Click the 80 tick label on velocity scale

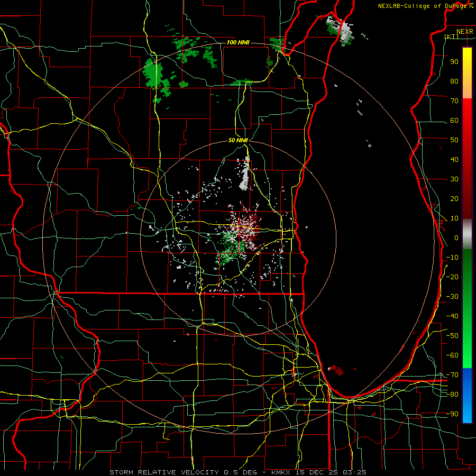(454, 81)
